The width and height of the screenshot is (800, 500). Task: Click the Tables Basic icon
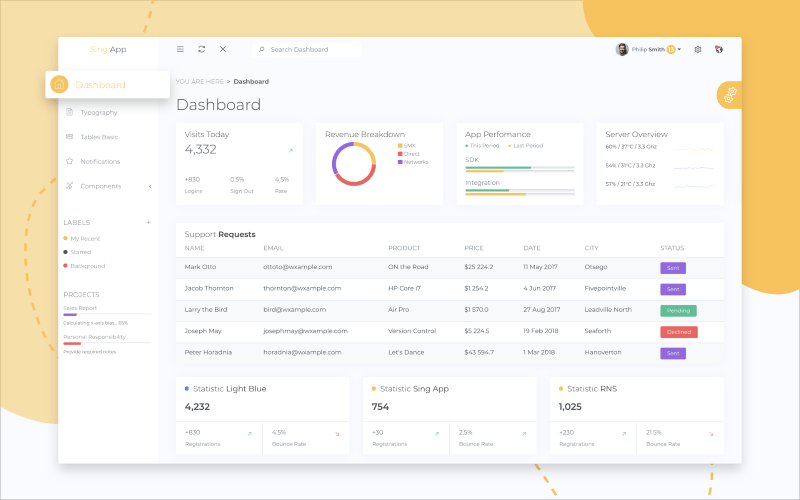[x=69, y=136]
